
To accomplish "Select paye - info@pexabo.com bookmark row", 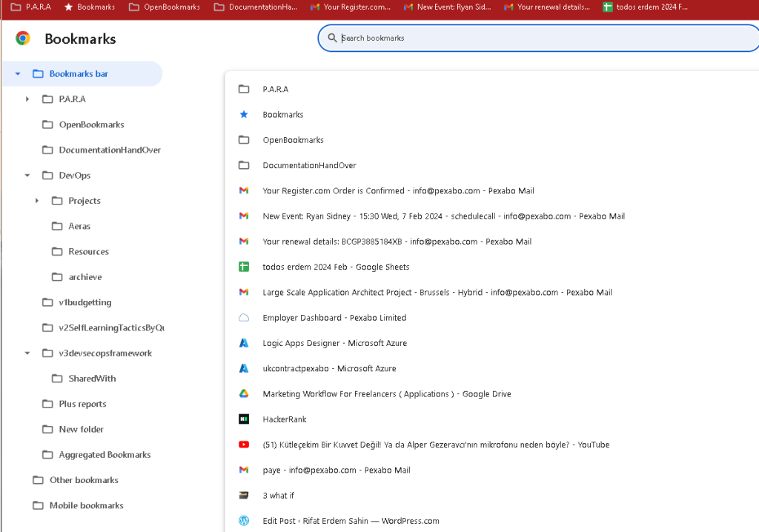I will point(337,470).
